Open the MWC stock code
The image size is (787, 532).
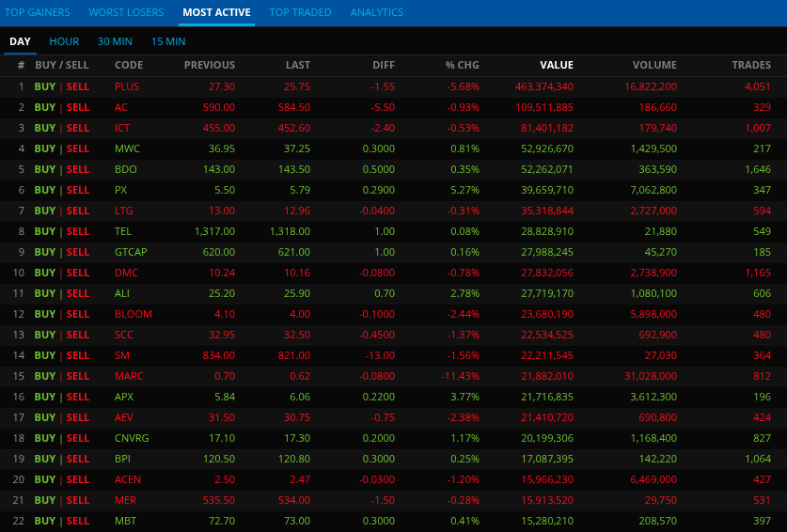point(127,149)
